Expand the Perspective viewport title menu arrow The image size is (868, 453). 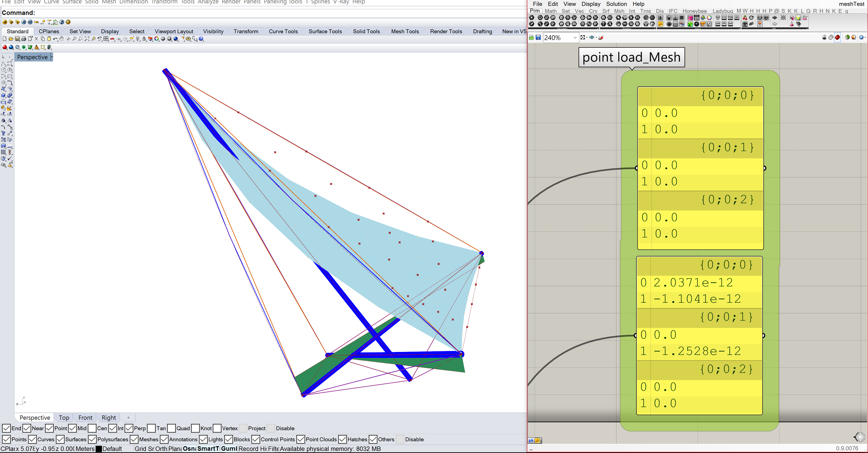coord(52,57)
